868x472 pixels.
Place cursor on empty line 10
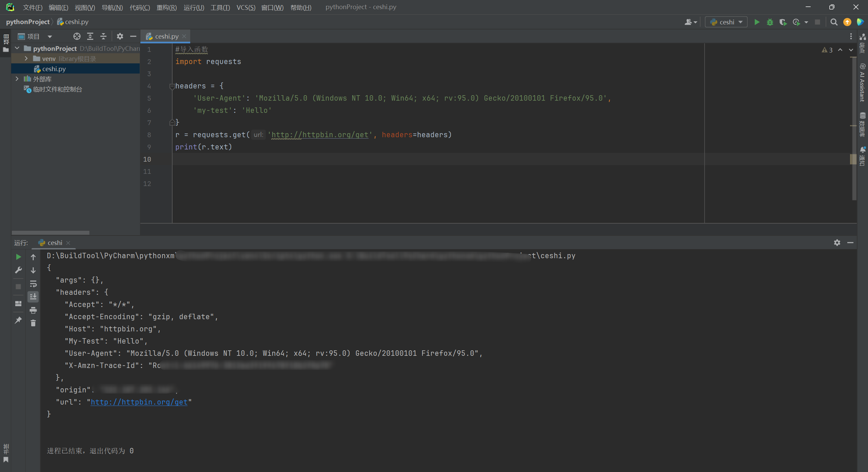click(437, 159)
